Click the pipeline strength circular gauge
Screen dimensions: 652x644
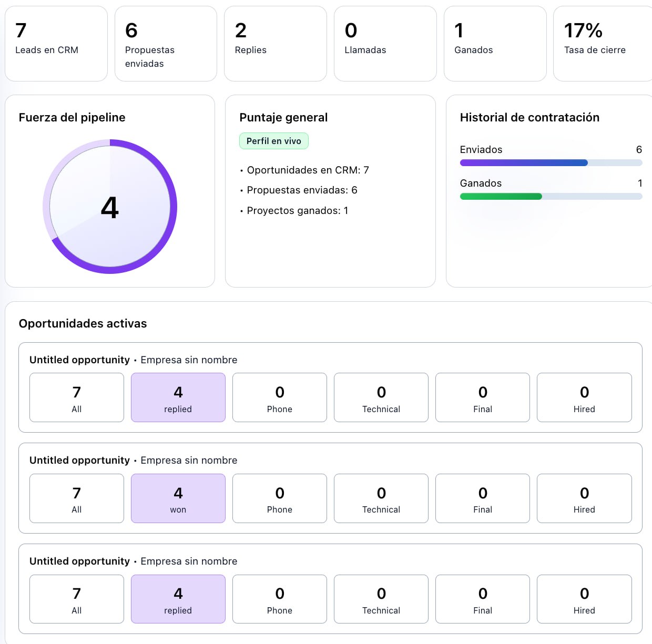(x=110, y=207)
